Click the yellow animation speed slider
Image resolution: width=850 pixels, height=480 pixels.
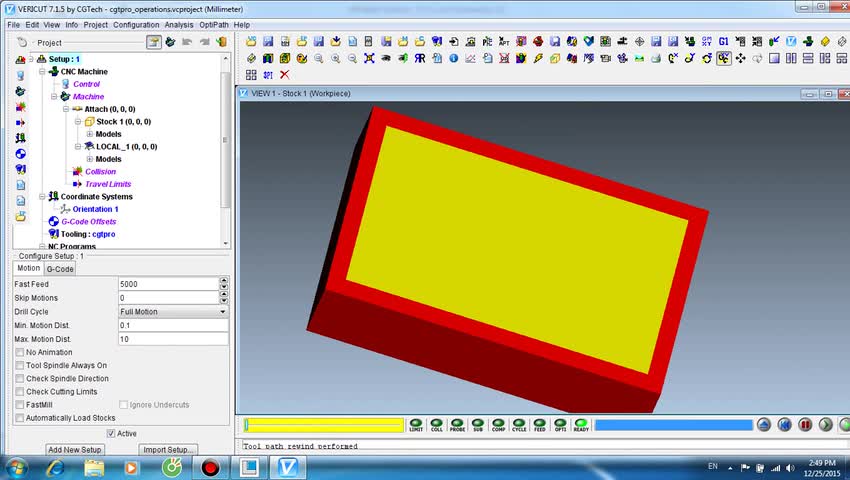pyautogui.click(x=324, y=425)
